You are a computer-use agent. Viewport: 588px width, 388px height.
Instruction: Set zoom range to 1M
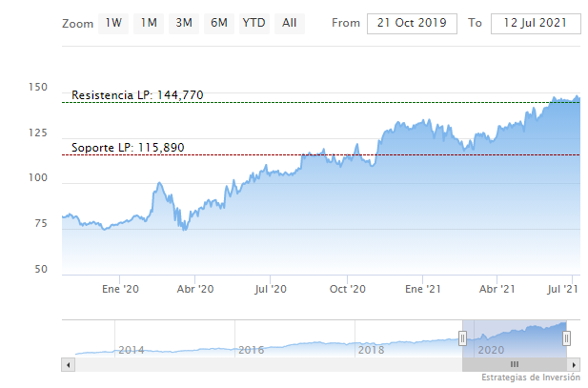click(148, 23)
